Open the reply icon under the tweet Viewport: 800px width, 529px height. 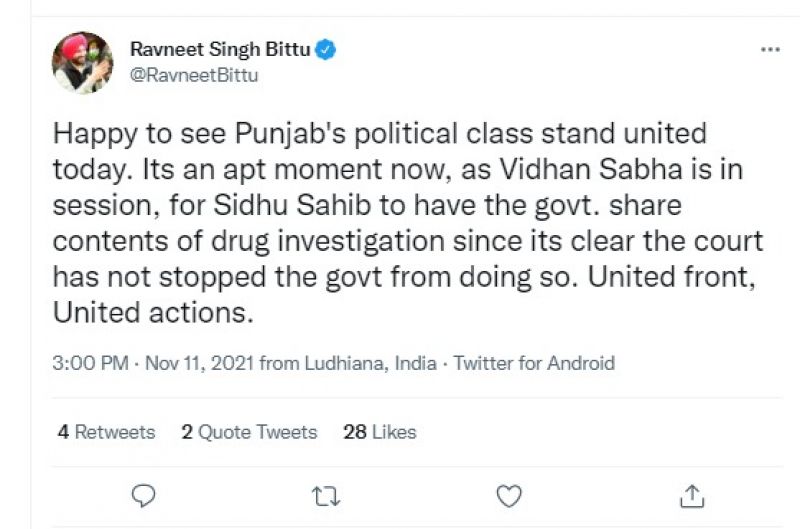[x=144, y=495]
